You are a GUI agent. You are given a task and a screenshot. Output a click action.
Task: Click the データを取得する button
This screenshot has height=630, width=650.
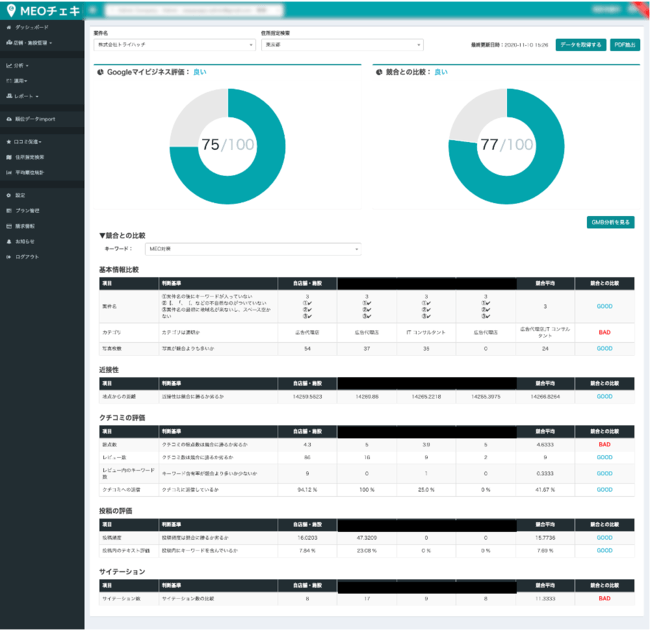pos(580,45)
